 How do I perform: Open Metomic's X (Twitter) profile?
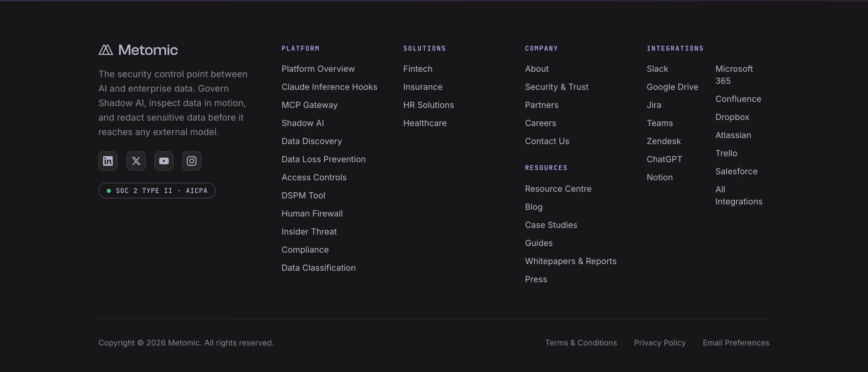136,161
